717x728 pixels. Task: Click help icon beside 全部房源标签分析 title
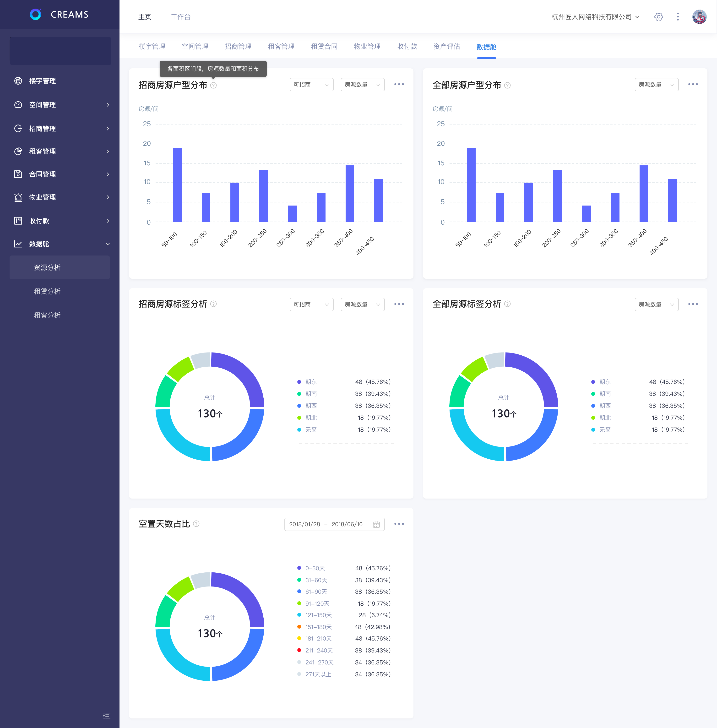507,304
